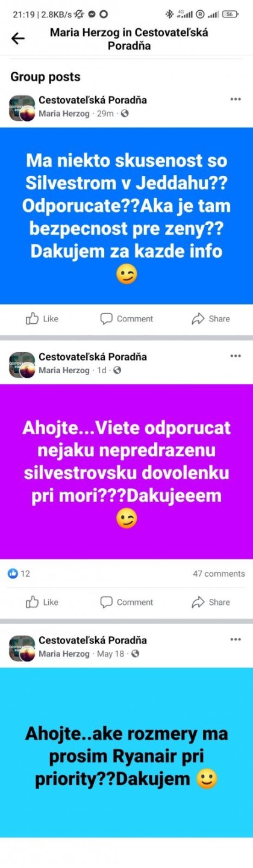Open the battery indicator in the status bar
The width and height of the screenshot is (253, 868).
click(x=230, y=14)
